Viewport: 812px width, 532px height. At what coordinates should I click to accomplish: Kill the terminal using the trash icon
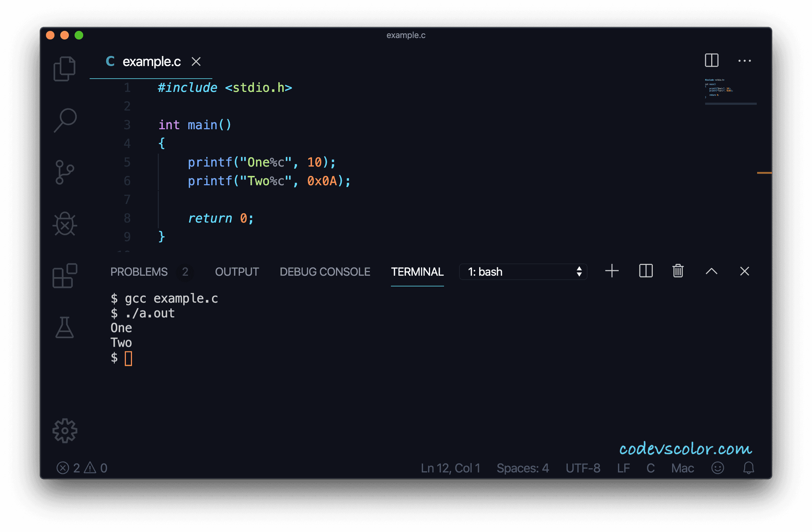point(678,272)
